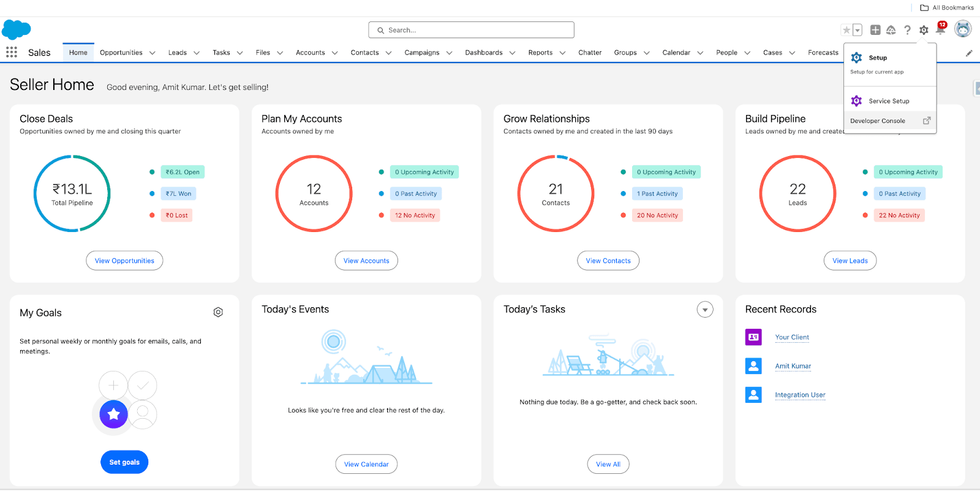The height and width of the screenshot is (491, 980).
Task: Click the favorites star icon
Action: [x=846, y=30]
